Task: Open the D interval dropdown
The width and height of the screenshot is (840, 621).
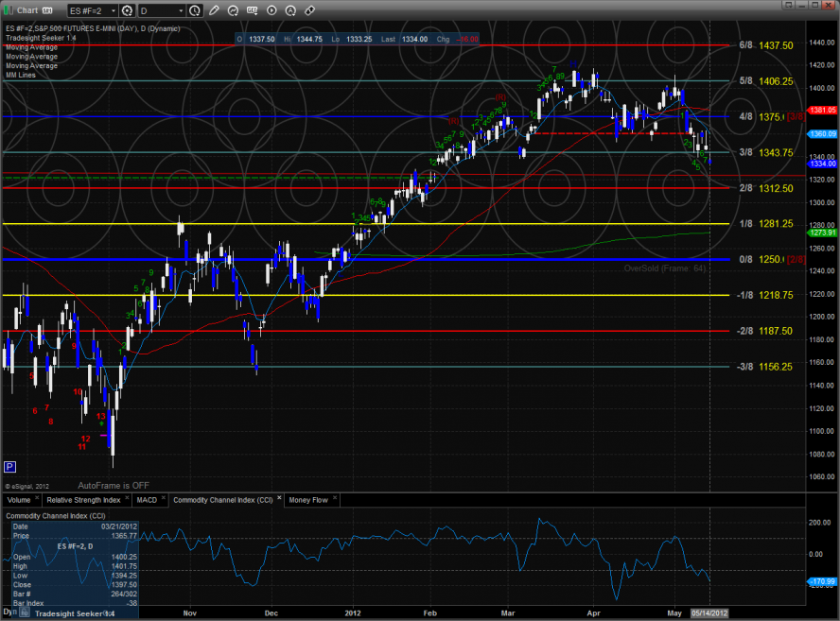Action: 180,10
